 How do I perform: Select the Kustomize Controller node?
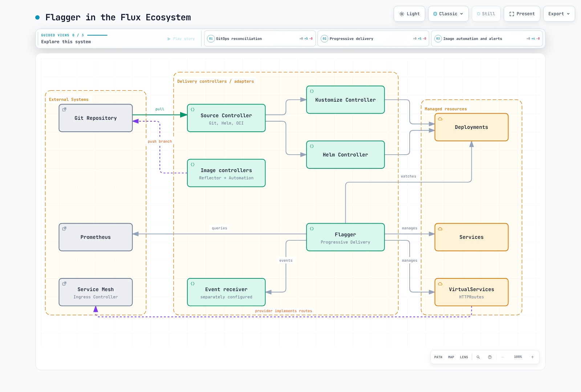pos(345,100)
